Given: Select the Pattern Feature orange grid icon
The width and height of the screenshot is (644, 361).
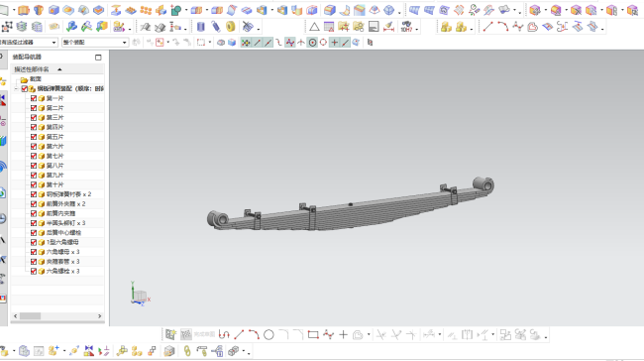Looking at the screenshot, I should tap(146, 10).
